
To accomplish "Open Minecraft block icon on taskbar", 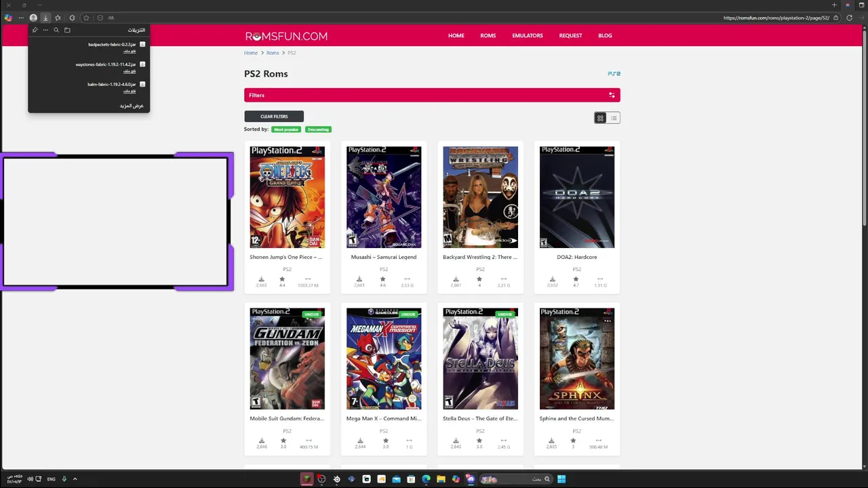I will coord(307,479).
